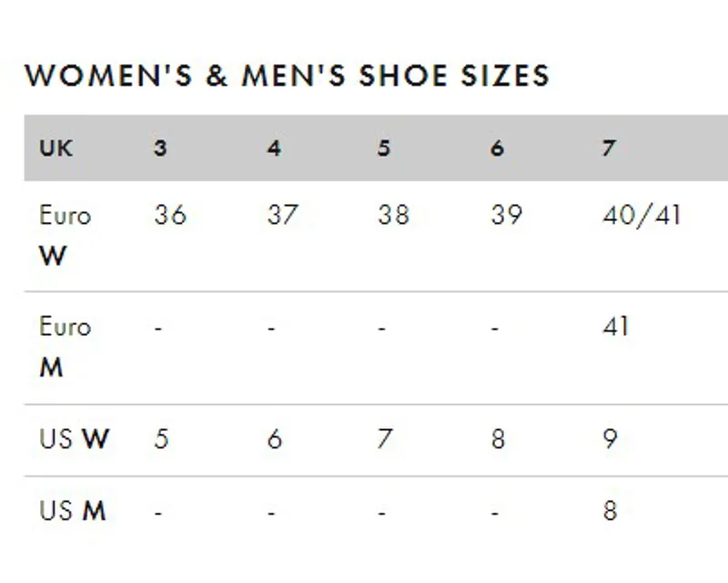Click UK size 7 column header
This screenshot has width=728, height=583.
pyautogui.click(x=609, y=148)
